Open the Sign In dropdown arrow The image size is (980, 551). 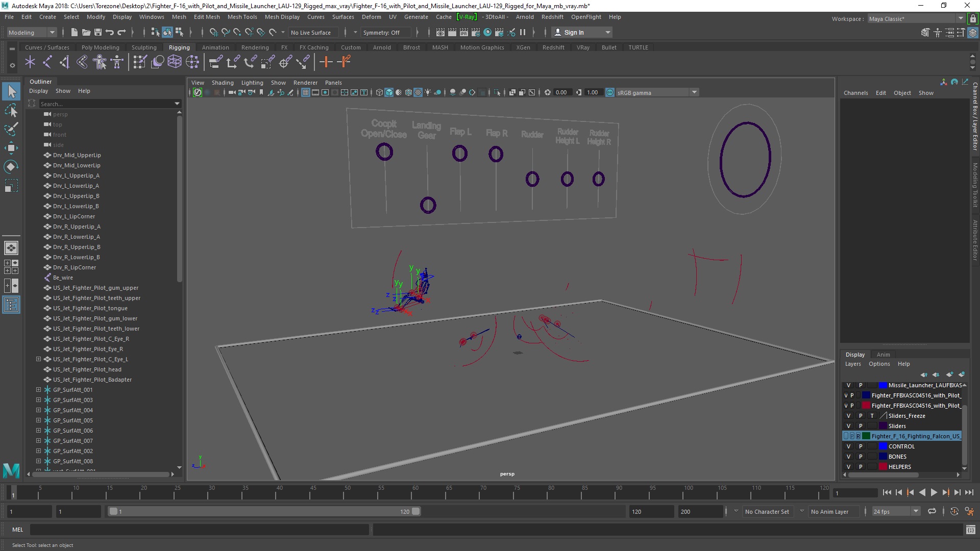click(x=607, y=32)
